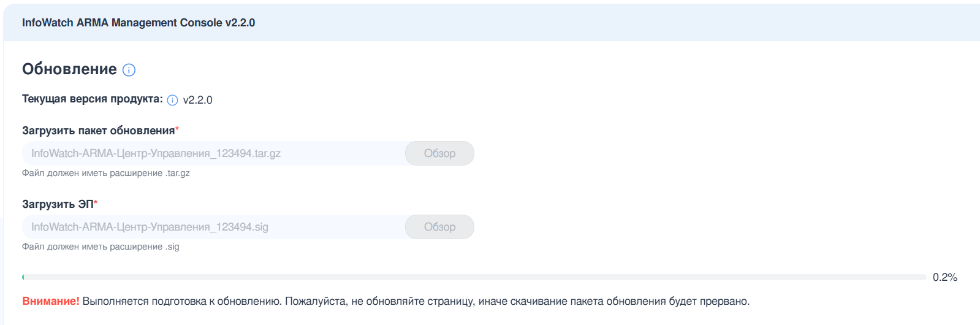The width and height of the screenshot is (980, 325).
Task: Click the Обзор button for ЭП signature
Action: point(439,227)
